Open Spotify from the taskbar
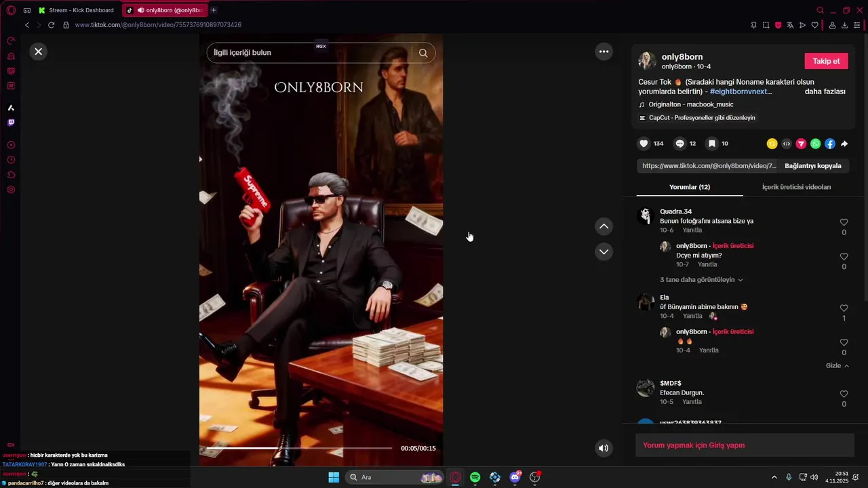868x488 pixels. coord(475,477)
